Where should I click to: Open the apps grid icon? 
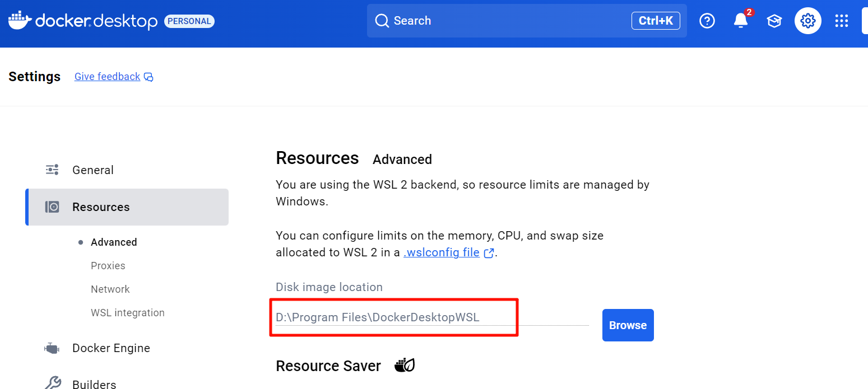(x=841, y=21)
